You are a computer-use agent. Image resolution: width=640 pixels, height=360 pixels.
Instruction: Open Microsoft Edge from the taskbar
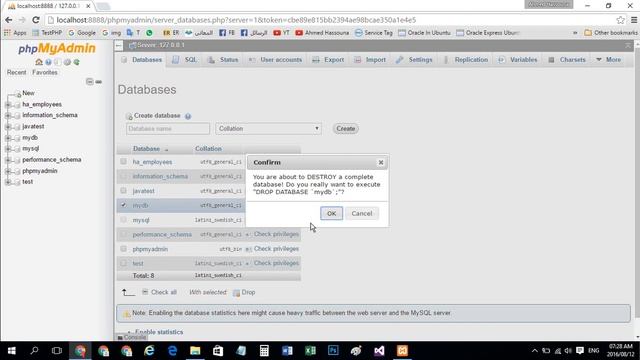172,351
